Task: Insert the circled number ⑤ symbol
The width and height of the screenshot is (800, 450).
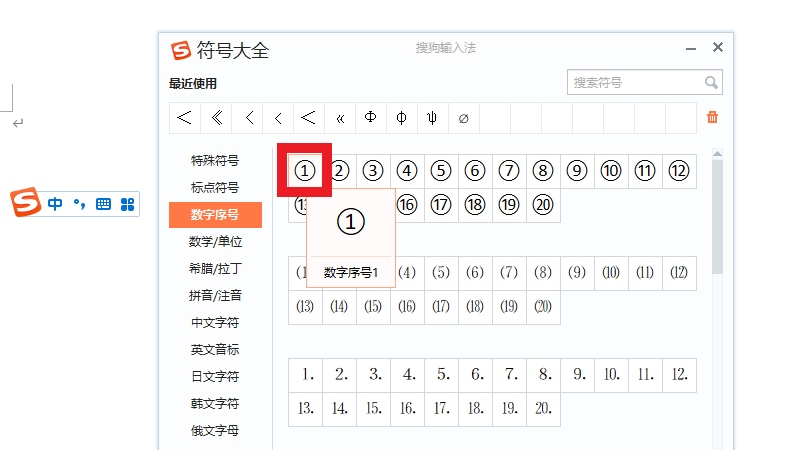Action: (441, 171)
